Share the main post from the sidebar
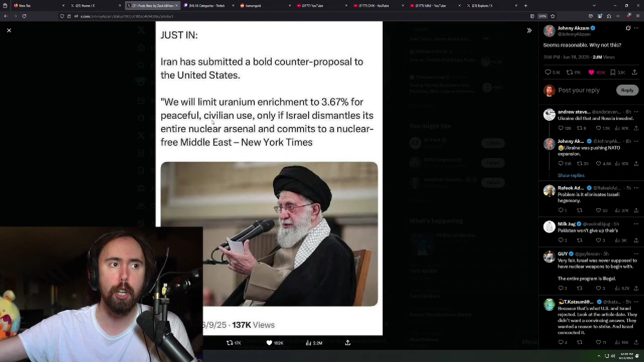 [635, 72]
